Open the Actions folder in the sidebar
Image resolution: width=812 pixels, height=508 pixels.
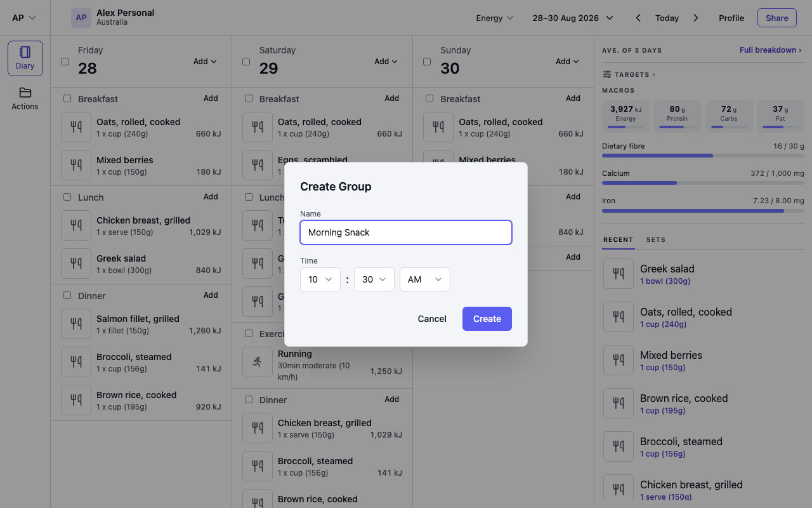(x=25, y=99)
